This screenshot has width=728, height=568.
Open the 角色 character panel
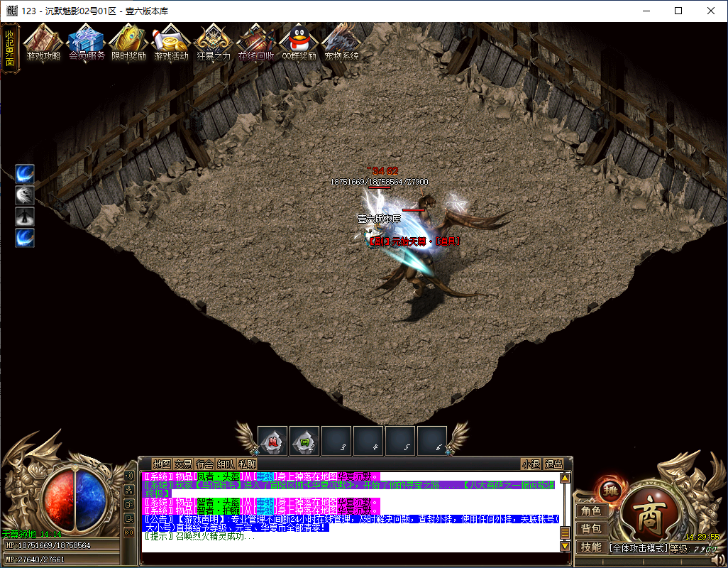tap(590, 511)
